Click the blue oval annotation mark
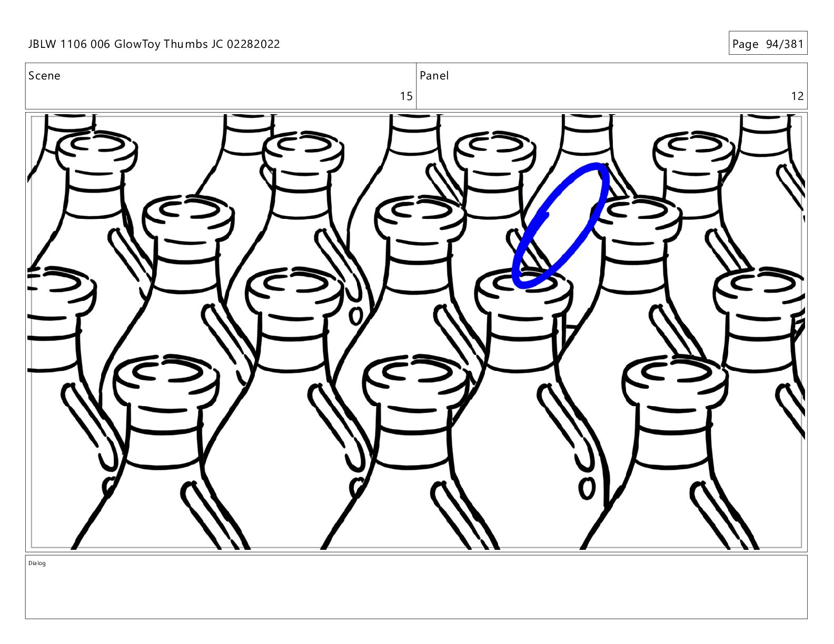This screenshot has width=834, height=644. 561,226
